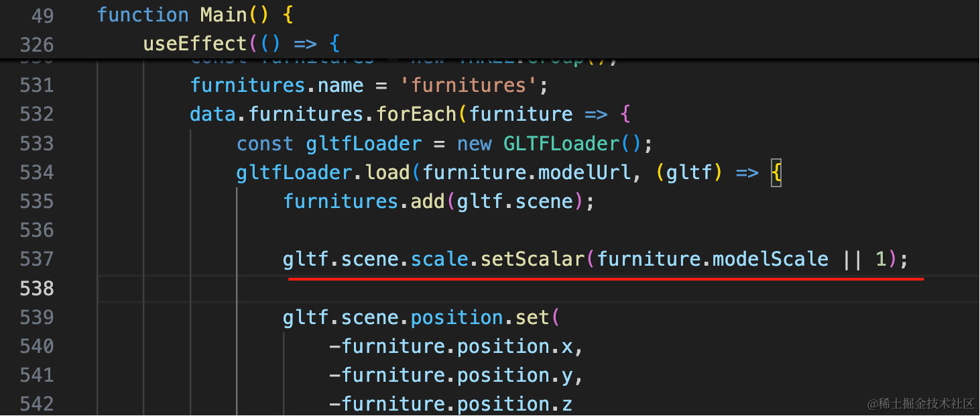Click the gltfLoader constant declaration name
Screen dimensions: 980x416
click(363, 144)
